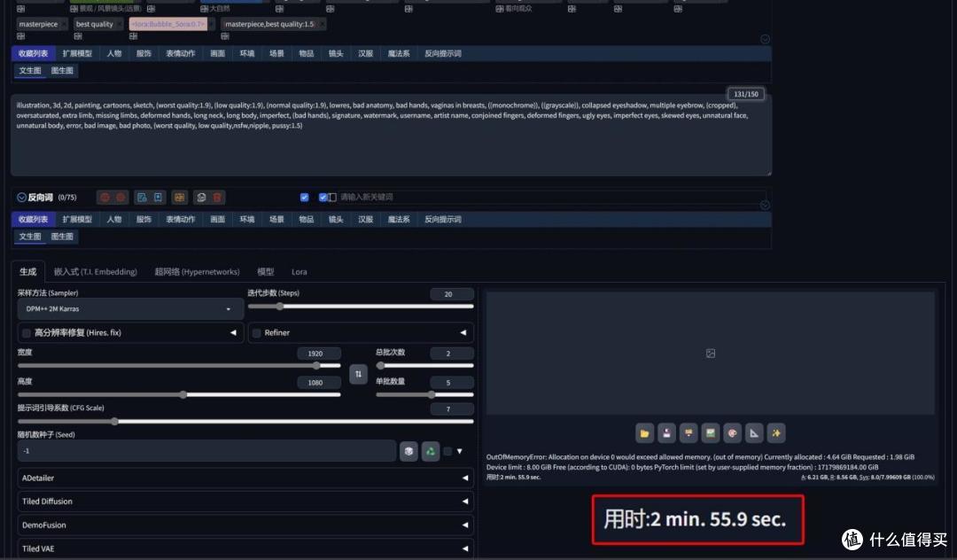Click the circular chevron right of the prompt tags
Image resolution: width=957 pixels, height=560 pixels.
[765, 39]
